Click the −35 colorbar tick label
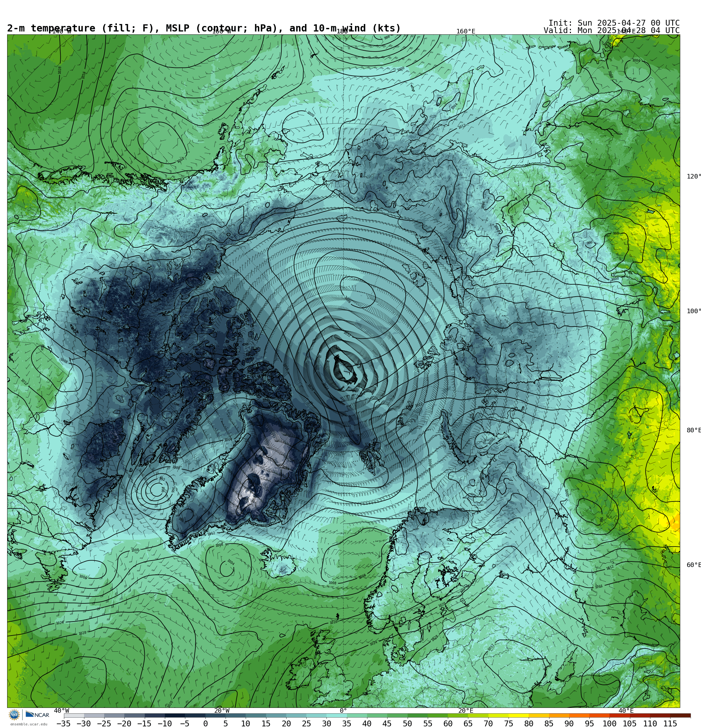Viewport: 701px width, 728px height. pos(64,723)
